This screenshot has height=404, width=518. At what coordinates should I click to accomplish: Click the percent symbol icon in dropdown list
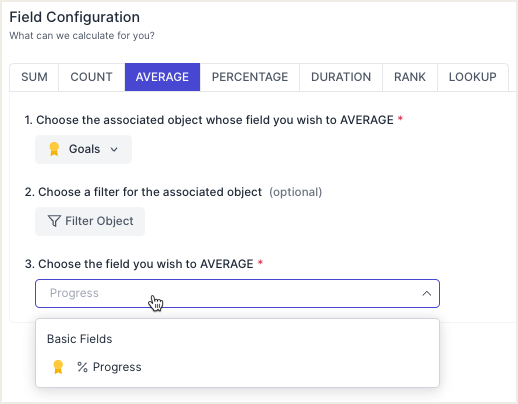[82, 367]
